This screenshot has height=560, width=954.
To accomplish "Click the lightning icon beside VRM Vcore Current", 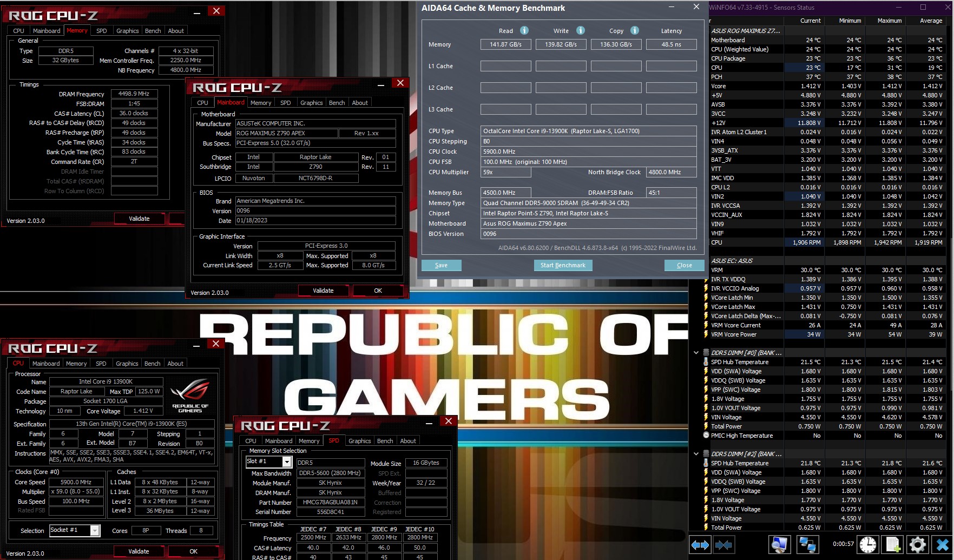I will click(x=706, y=325).
